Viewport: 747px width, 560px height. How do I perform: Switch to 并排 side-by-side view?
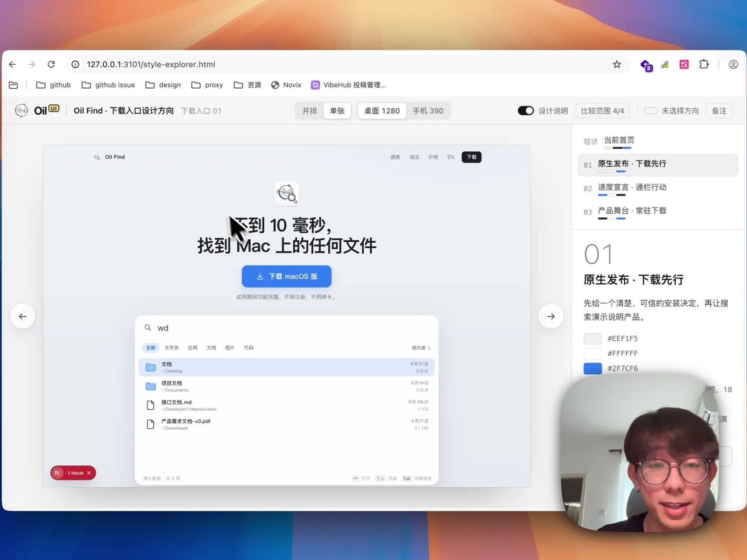point(310,111)
